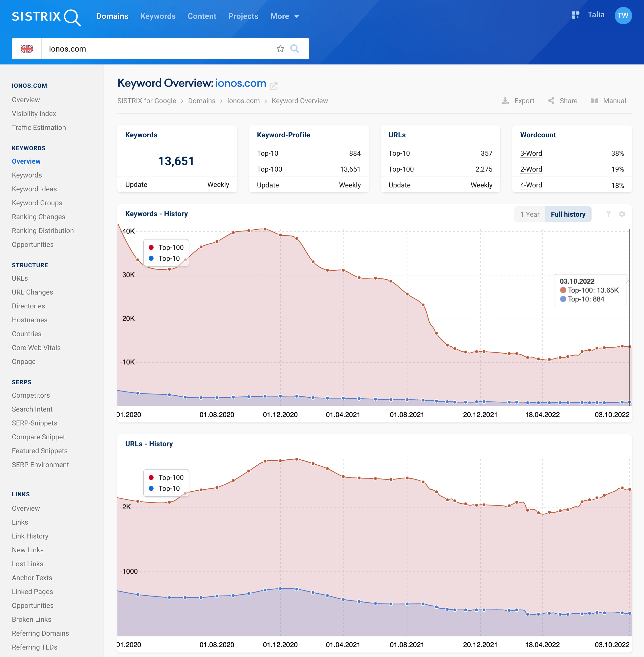The image size is (644, 657).
Task: Open the UK flag country selector
Action: tap(27, 48)
